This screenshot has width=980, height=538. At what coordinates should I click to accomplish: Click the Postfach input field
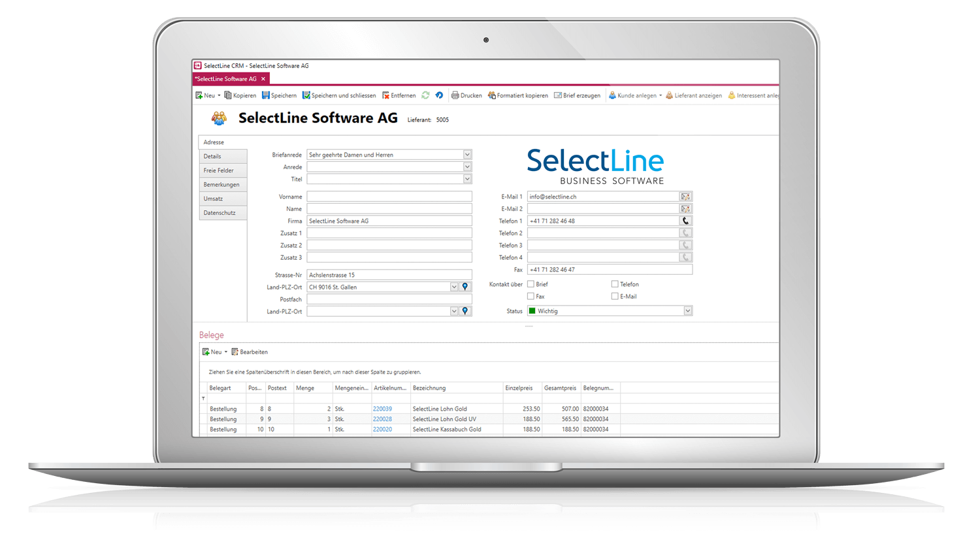coord(389,299)
